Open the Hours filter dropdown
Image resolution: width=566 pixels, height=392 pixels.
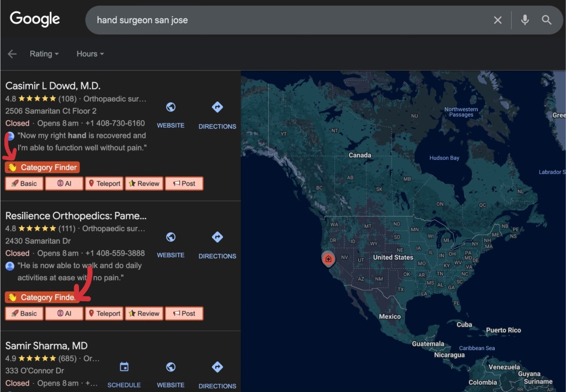click(x=90, y=54)
